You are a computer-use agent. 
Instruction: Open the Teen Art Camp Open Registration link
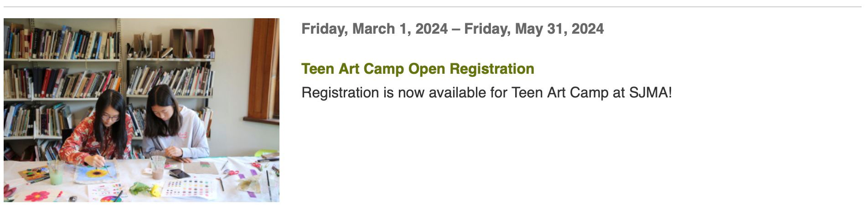(418, 69)
